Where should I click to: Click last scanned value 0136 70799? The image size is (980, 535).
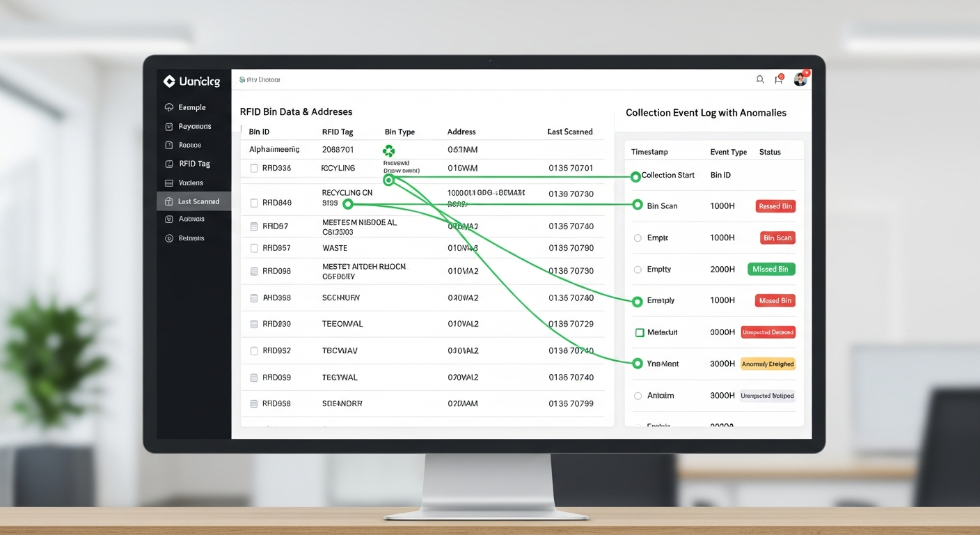[571, 404]
